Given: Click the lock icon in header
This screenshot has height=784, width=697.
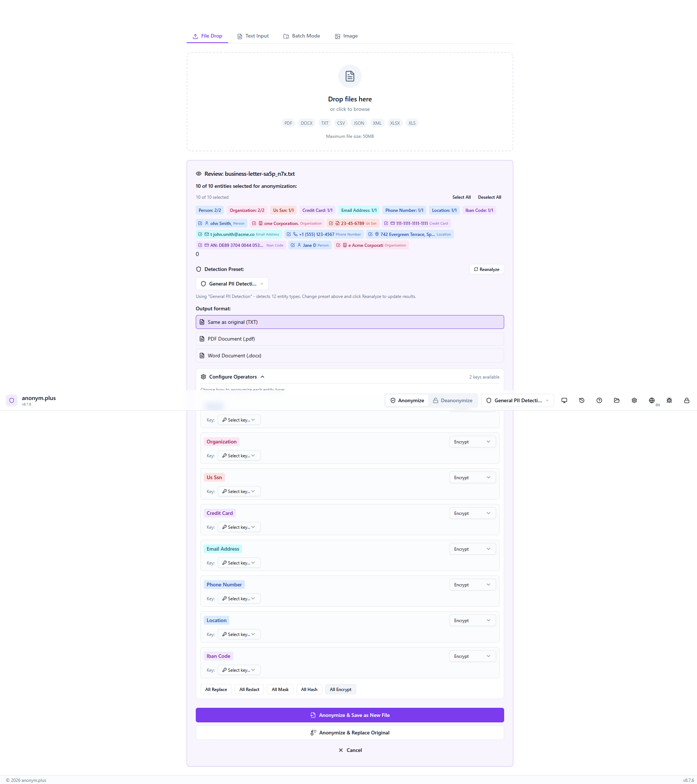Looking at the screenshot, I should [687, 400].
